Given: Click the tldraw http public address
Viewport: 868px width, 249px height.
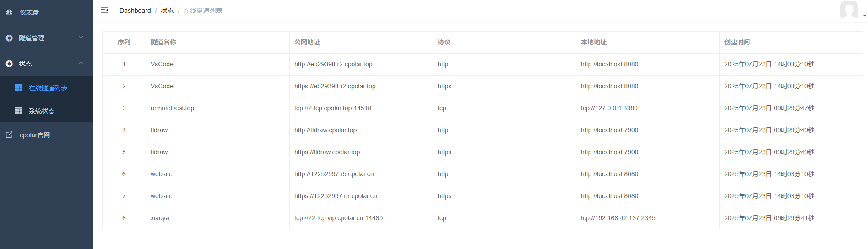Looking at the screenshot, I should pyautogui.click(x=325, y=130).
